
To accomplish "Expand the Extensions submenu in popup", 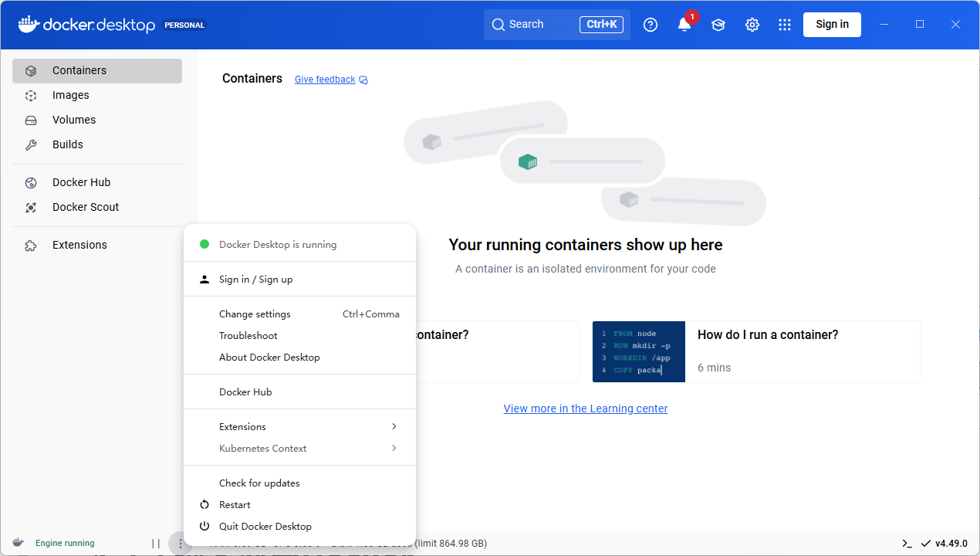I will pos(299,427).
